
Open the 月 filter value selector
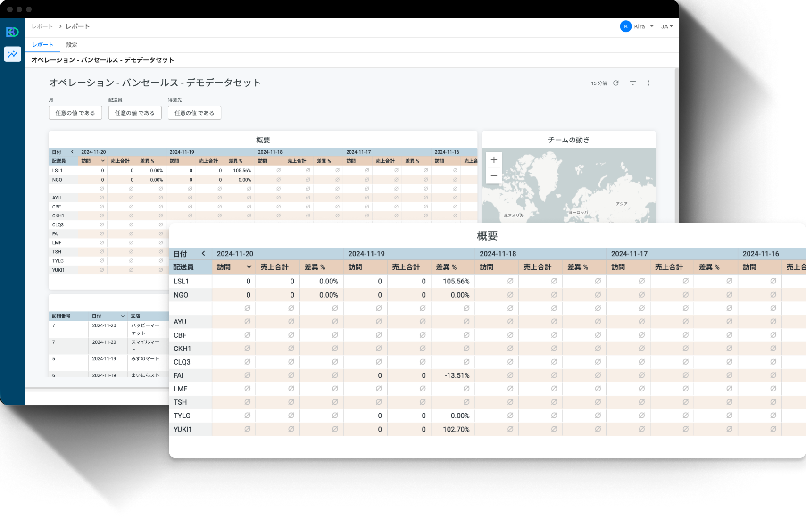tap(75, 113)
